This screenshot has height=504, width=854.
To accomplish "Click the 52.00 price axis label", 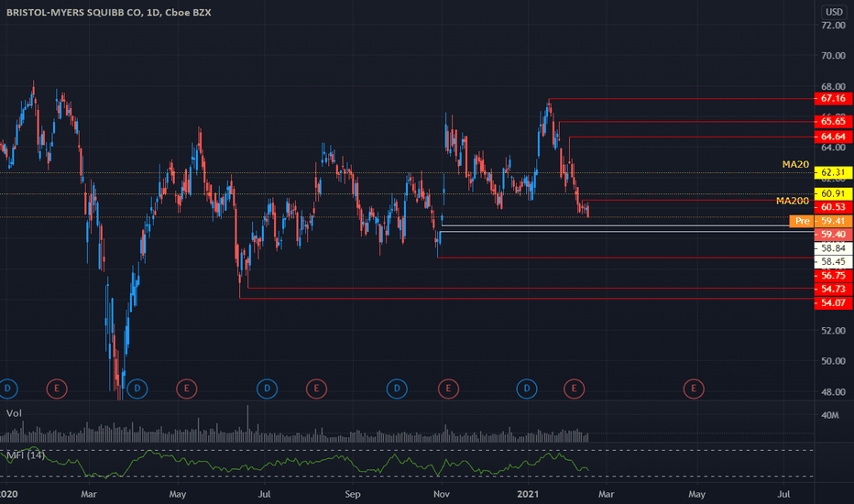I will [833, 331].
